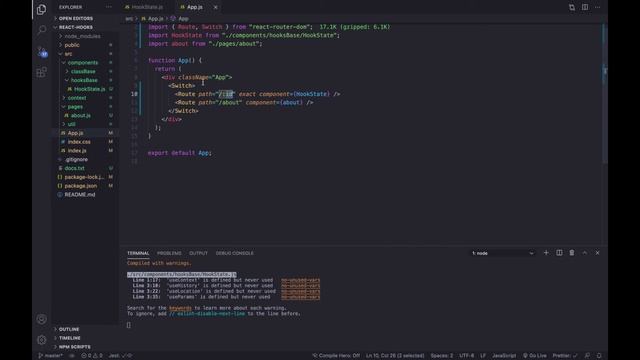Expand the classBase folder
The image size is (640, 360).
pyautogui.click(x=83, y=71)
